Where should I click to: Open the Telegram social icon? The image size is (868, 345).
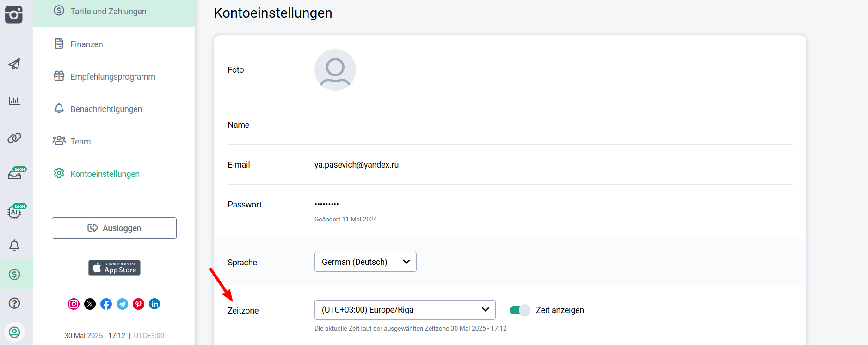click(x=123, y=304)
